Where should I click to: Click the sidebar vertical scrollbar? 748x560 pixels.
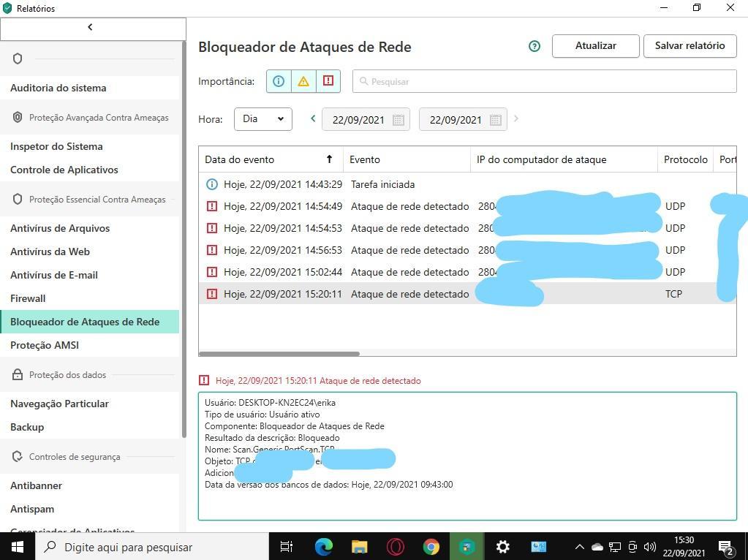click(x=184, y=238)
